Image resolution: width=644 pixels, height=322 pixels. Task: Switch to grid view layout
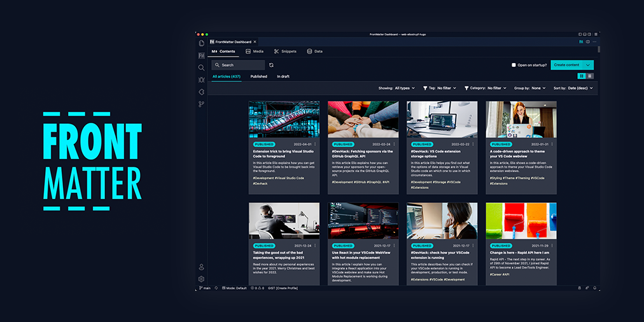click(x=582, y=76)
